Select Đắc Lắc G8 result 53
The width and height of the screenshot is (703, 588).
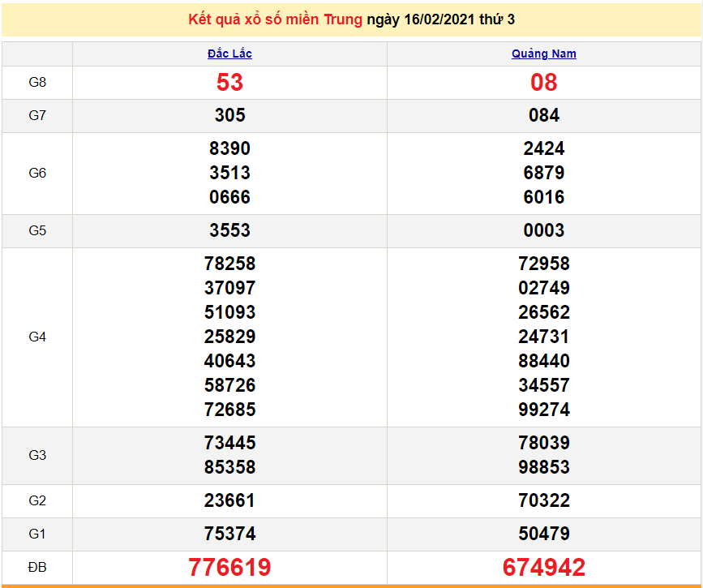click(229, 82)
